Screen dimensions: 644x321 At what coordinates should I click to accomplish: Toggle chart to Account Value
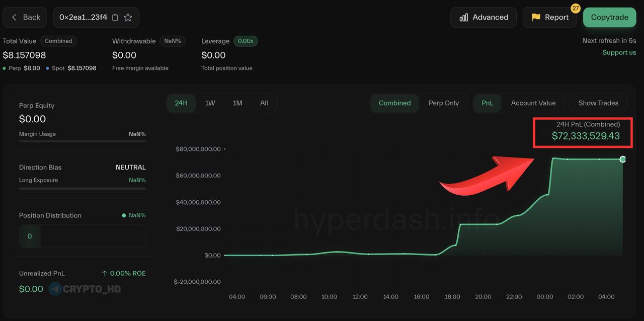coord(533,103)
